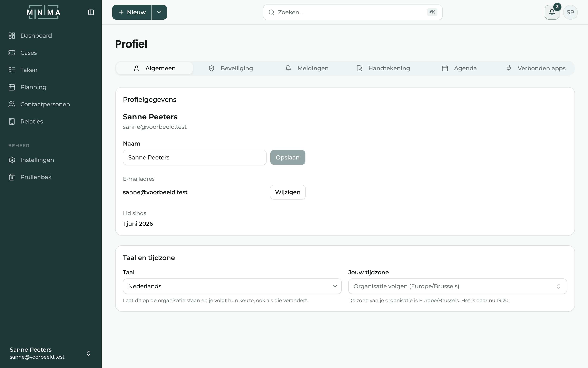The height and width of the screenshot is (368, 588).
Task: Click the shield icon on the Beveiliging tab
Action: (x=211, y=68)
